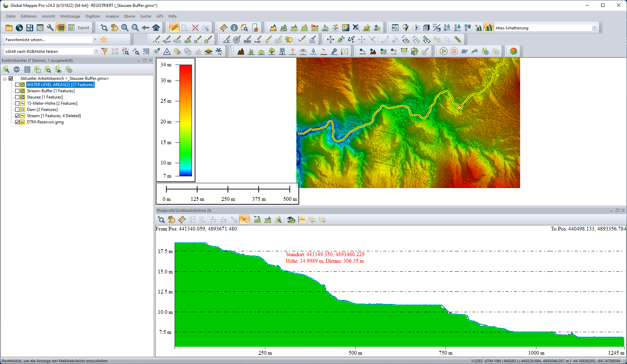Screen dimensions: 627x364
Task: Click the metadata table icon in Control Center
Action: click(27, 69)
